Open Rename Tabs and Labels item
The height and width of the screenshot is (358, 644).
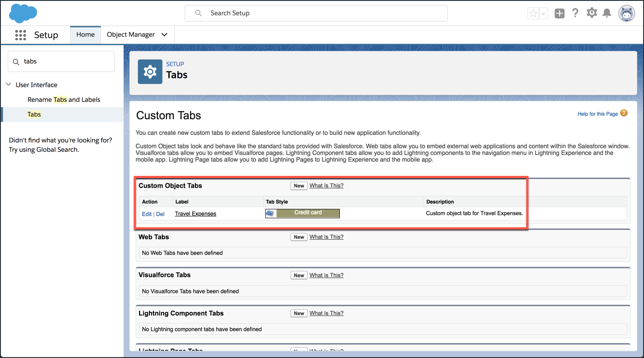click(64, 100)
